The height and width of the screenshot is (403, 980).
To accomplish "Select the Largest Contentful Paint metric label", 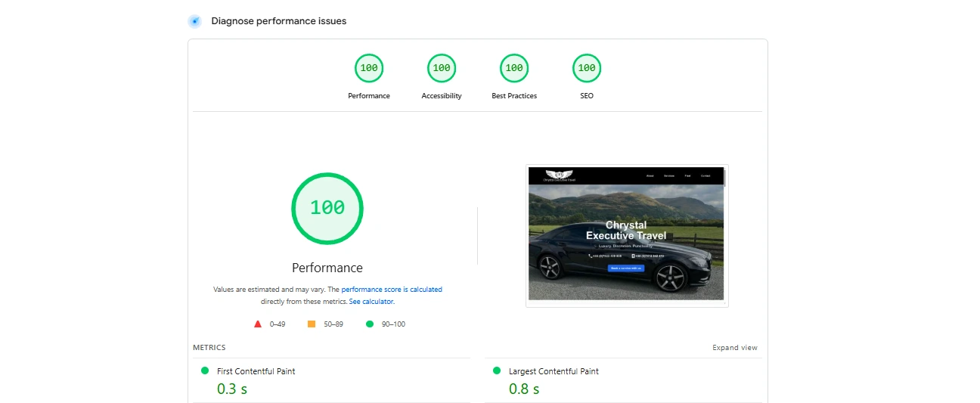I will (x=554, y=371).
